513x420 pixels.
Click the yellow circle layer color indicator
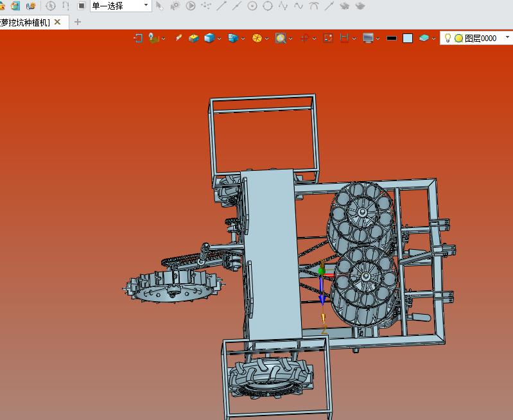pos(458,39)
